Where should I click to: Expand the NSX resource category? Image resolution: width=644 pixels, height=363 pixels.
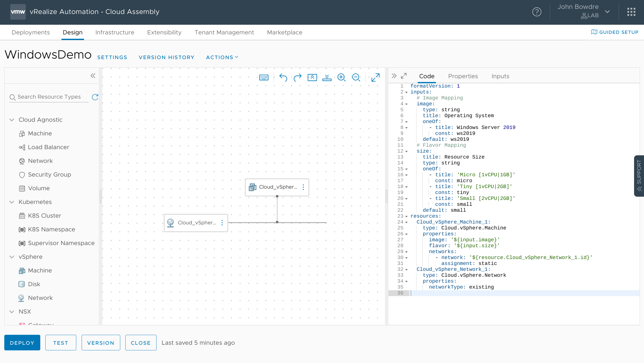12,311
